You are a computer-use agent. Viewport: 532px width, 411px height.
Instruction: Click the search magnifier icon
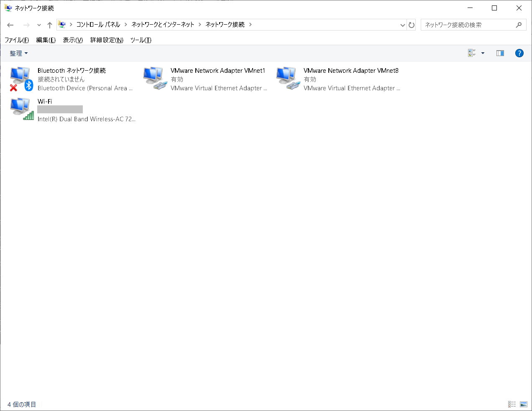[x=519, y=25]
